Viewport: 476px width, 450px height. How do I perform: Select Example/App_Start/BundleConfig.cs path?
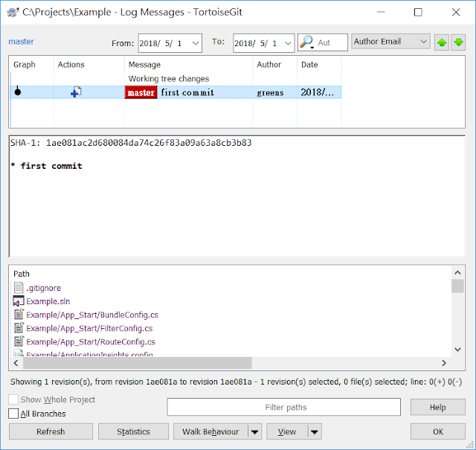click(92, 315)
